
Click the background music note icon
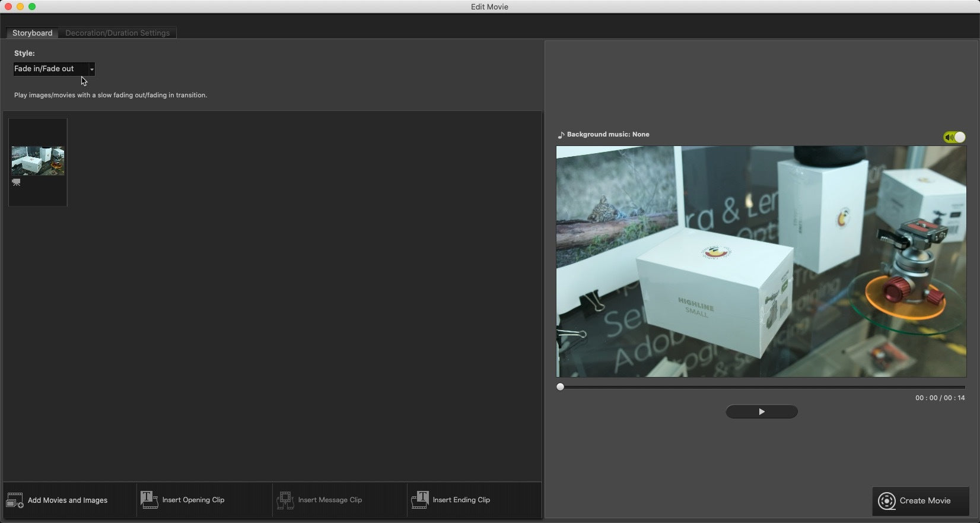[x=561, y=135]
